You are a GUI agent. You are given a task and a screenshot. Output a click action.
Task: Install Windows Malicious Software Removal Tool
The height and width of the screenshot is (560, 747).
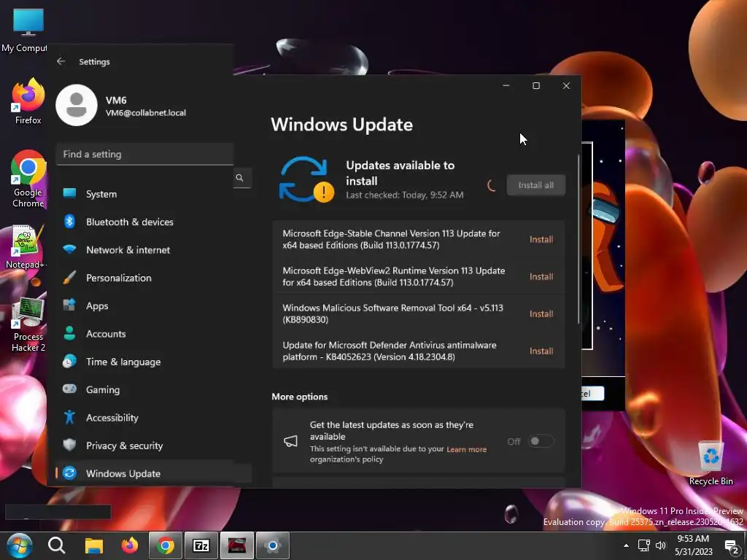click(x=541, y=314)
